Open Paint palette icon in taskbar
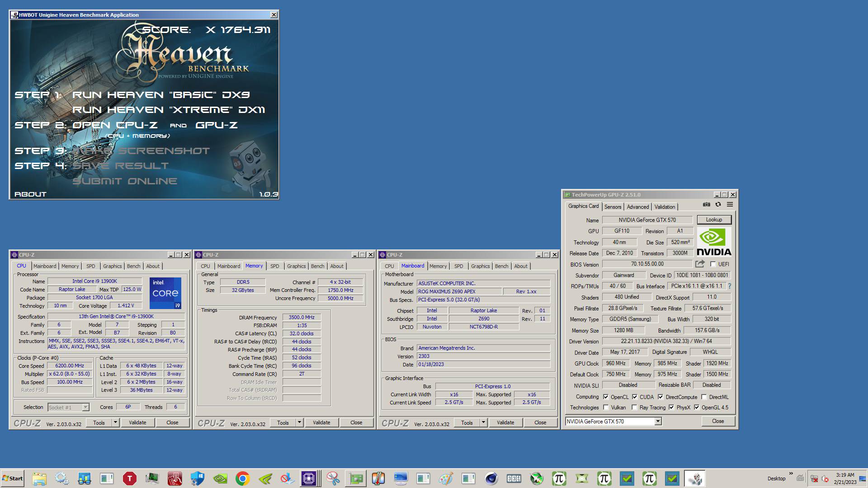This screenshot has width=868, height=488. [x=446, y=479]
